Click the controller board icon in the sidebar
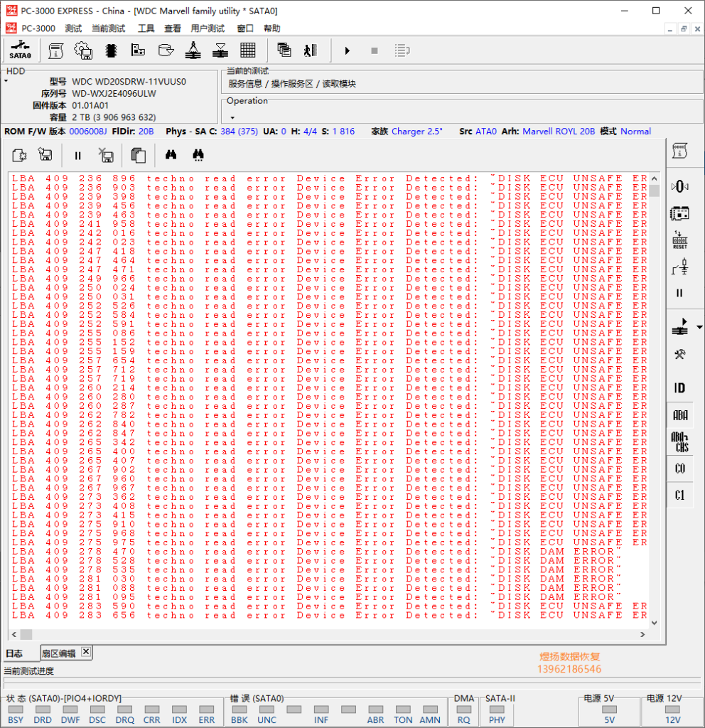Viewport: 705px width, 728px height. 680,213
